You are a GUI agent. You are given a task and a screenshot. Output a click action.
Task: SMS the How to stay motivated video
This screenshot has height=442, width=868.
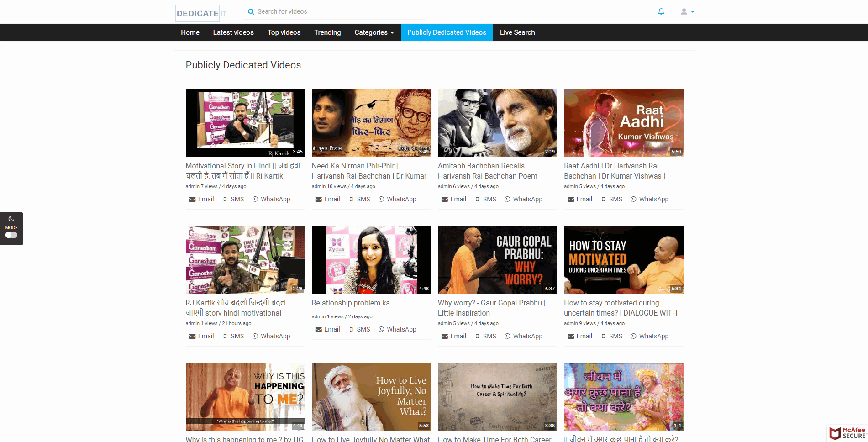click(611, 336)
